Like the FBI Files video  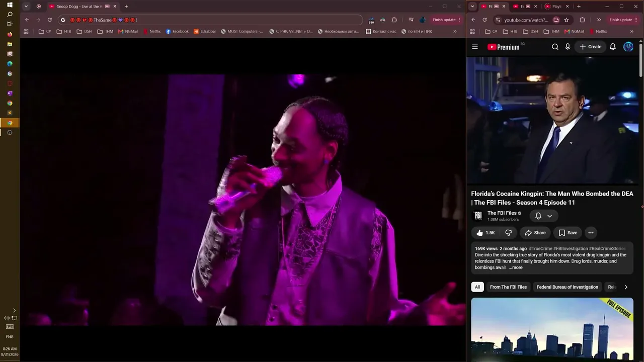click(486, 233)
